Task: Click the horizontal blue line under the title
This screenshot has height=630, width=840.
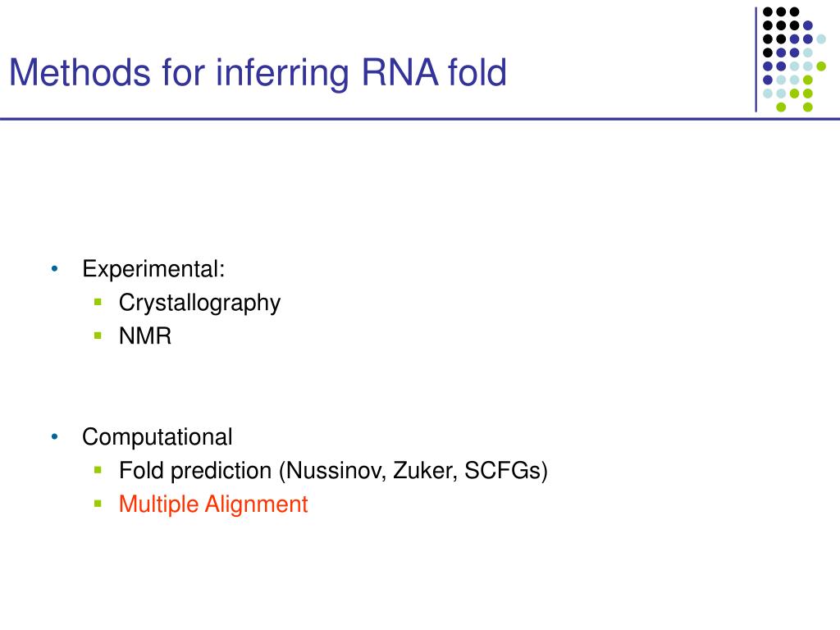Action: [x=420, y=119]
